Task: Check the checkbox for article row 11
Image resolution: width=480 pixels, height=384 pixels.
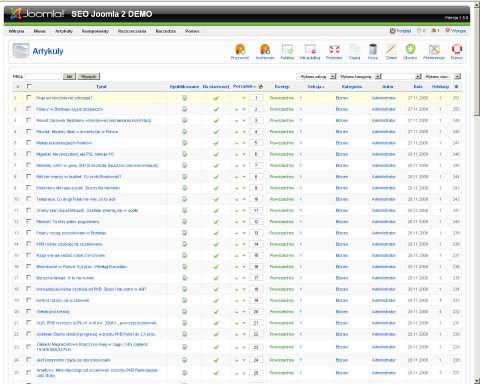Action: 29,210
